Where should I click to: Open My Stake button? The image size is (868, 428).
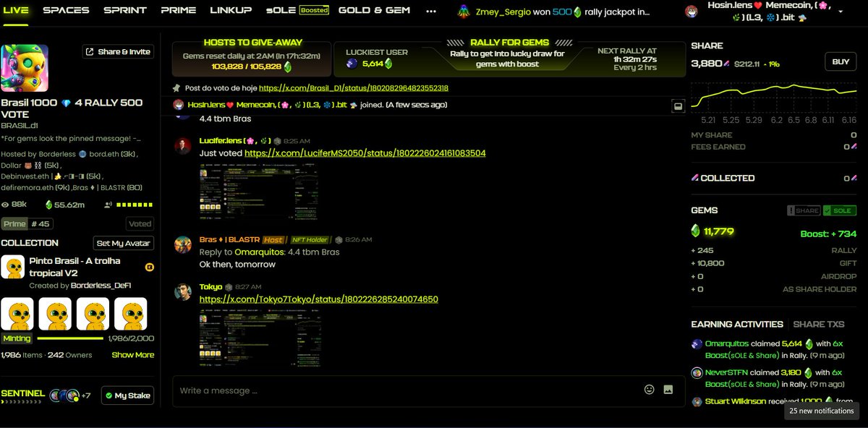pyautogui.click(x=127, y=395)
